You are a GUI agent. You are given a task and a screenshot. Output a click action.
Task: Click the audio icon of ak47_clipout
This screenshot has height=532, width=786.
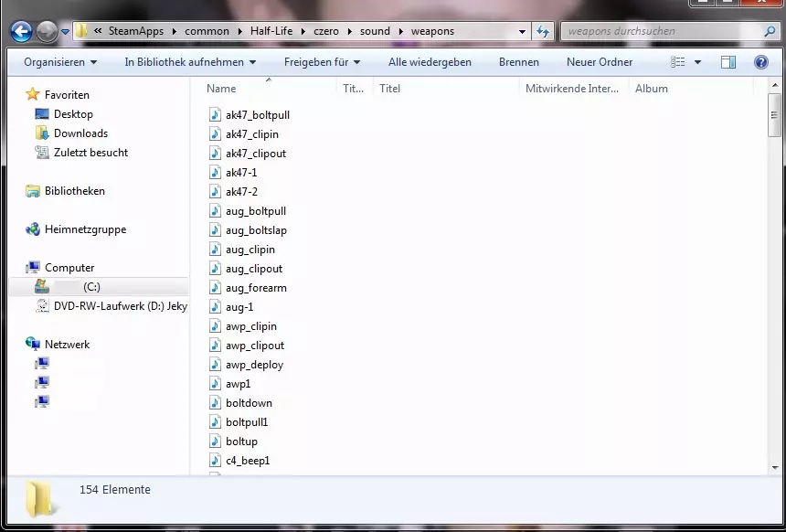[x=215, y=154]
